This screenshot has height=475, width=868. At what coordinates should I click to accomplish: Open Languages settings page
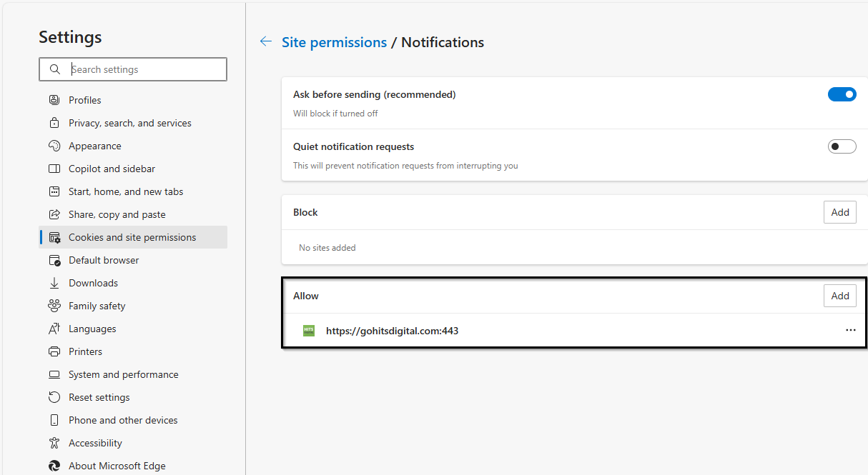pyautogui.click(x=92, y=329)
